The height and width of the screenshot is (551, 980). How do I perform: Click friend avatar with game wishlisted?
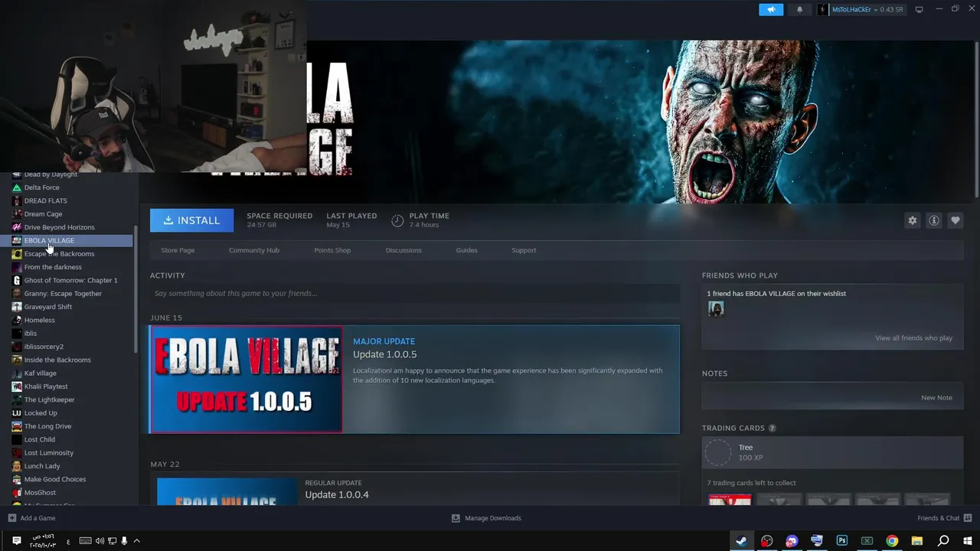716,308
